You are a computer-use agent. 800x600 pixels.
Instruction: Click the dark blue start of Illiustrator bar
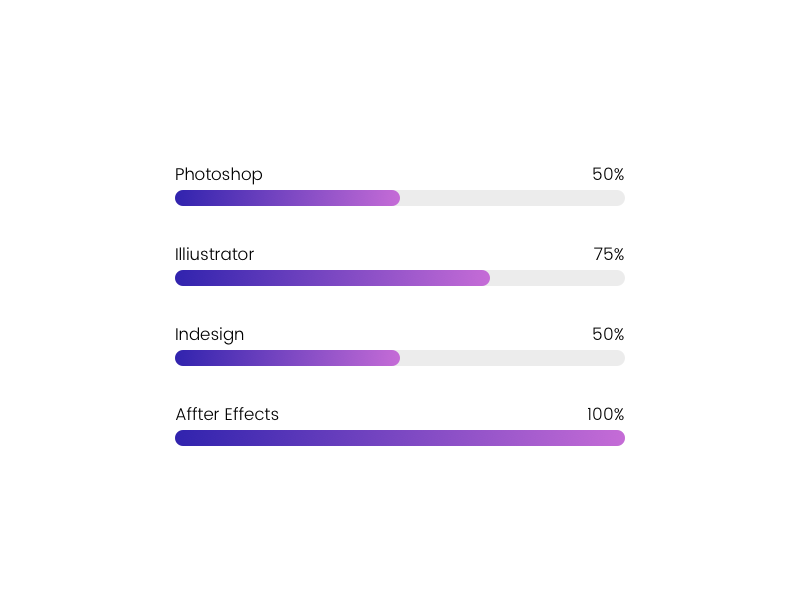[183, 278]
